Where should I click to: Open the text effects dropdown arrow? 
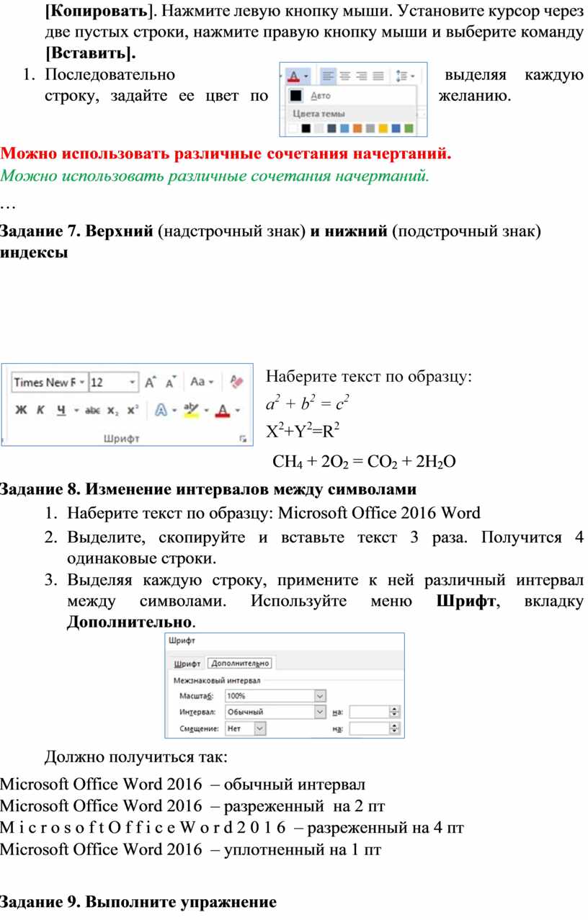click(174, 410)
